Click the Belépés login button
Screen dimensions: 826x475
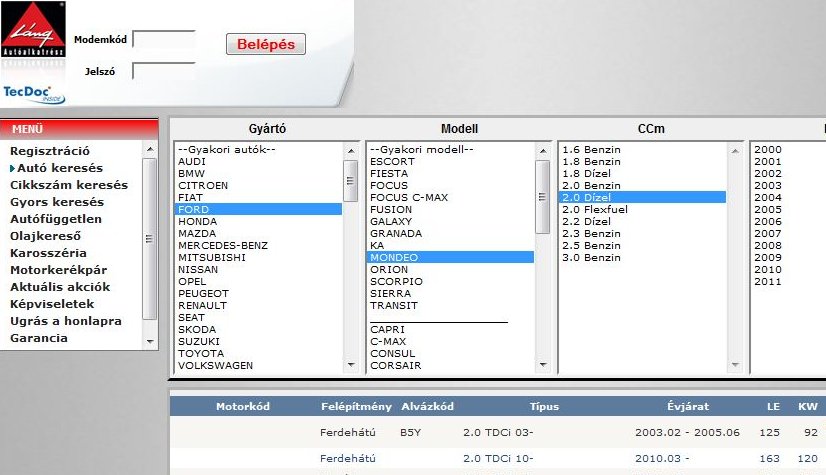click(266, 44)
